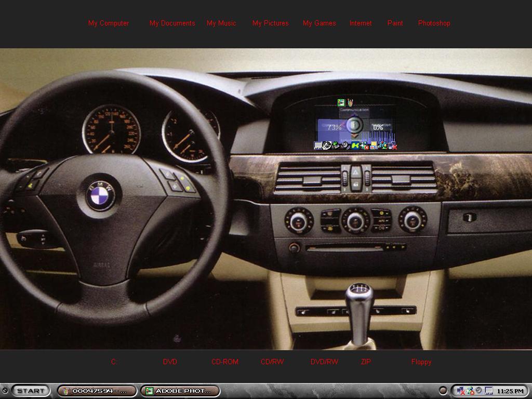Launch the Internet shortcut
532x399 pixels.
tap(361, 23)
